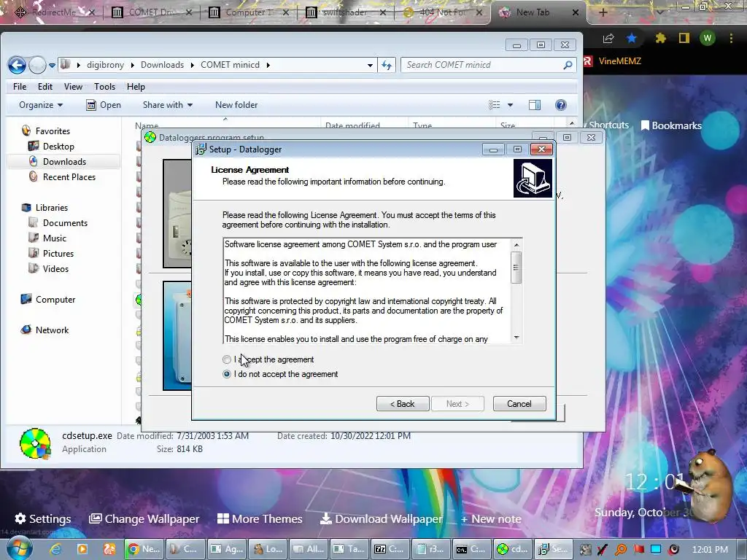Click the Back button in Setup
This screenshot has width=747, height=560.
403,404
